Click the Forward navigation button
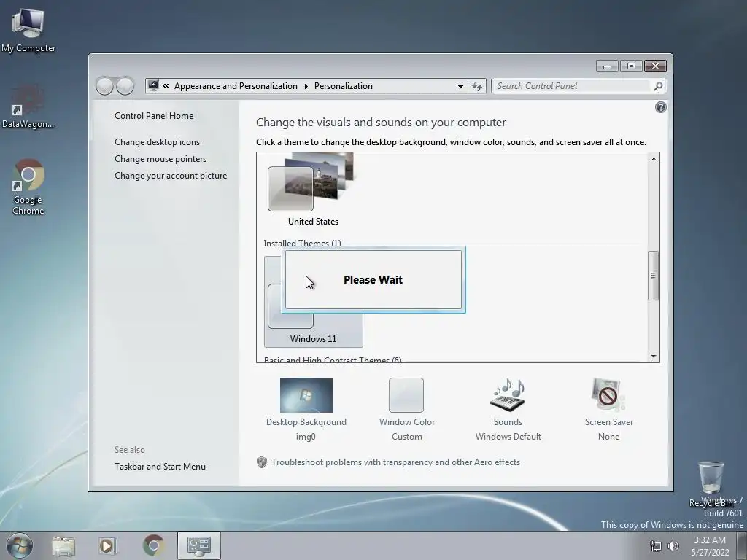The width and height of the screenshot is (747, 560). point(125,86)
